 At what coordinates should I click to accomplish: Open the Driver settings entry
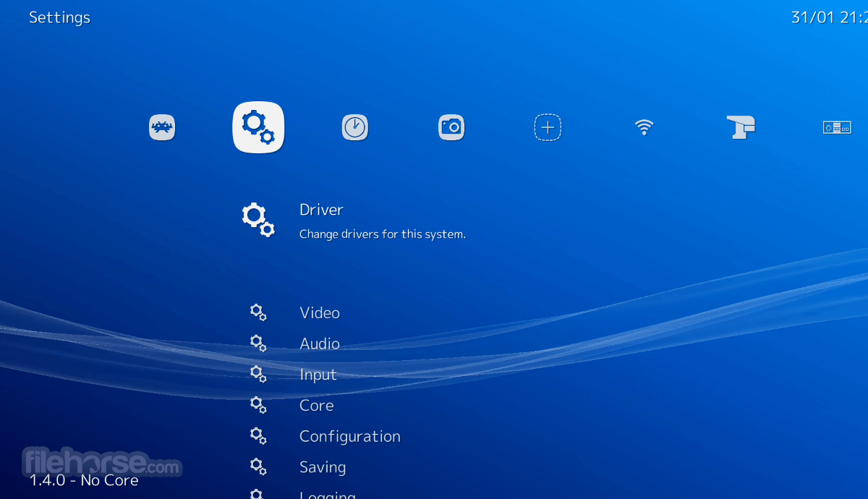[x=321, y=210]
